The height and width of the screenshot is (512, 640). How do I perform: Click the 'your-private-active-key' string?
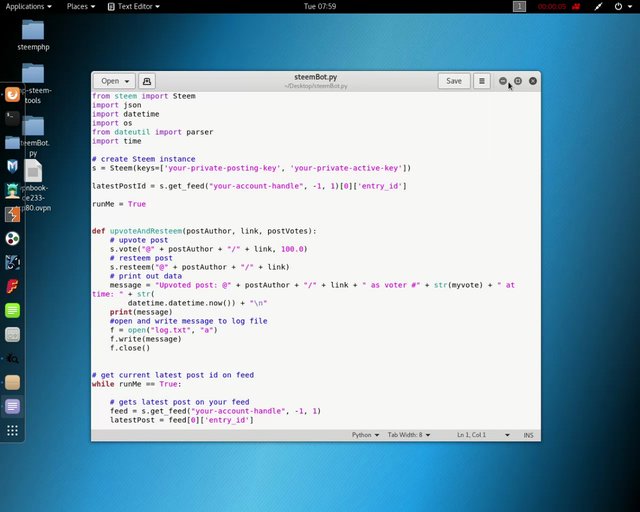pyautogui.click(x=347, y=168)
